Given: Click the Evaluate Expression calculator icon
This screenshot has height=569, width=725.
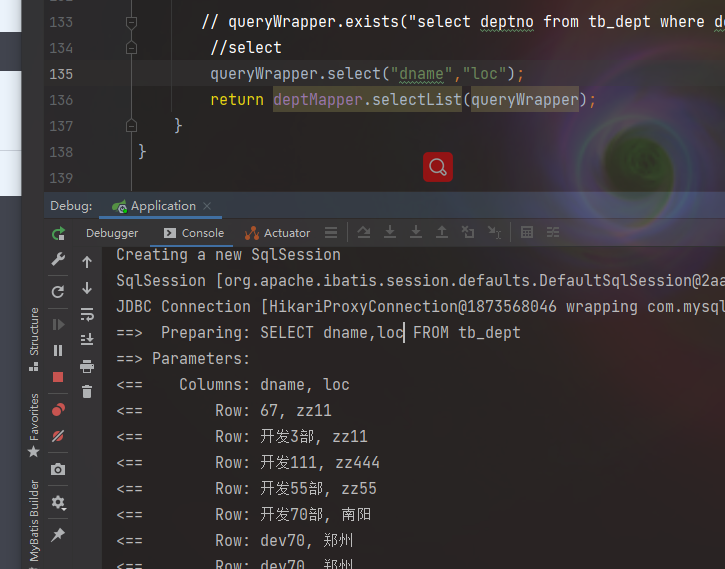Looking at the screenshot, I should click(x=527, y=232).
